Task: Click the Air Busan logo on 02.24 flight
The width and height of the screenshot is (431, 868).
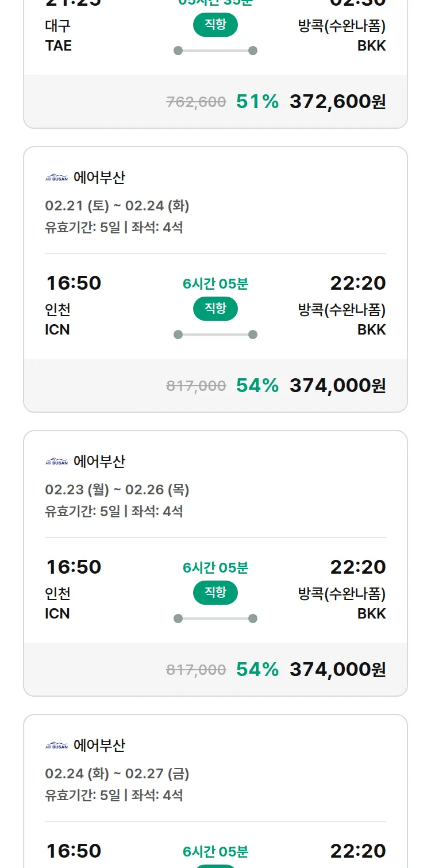Action: (x=56, y=746)
